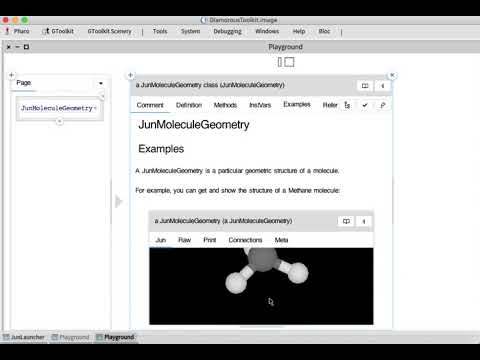This screenshot has width=480, height=360.
Task: Click the checkmark icon in tab bar
Action: click(x=365, y=105)
